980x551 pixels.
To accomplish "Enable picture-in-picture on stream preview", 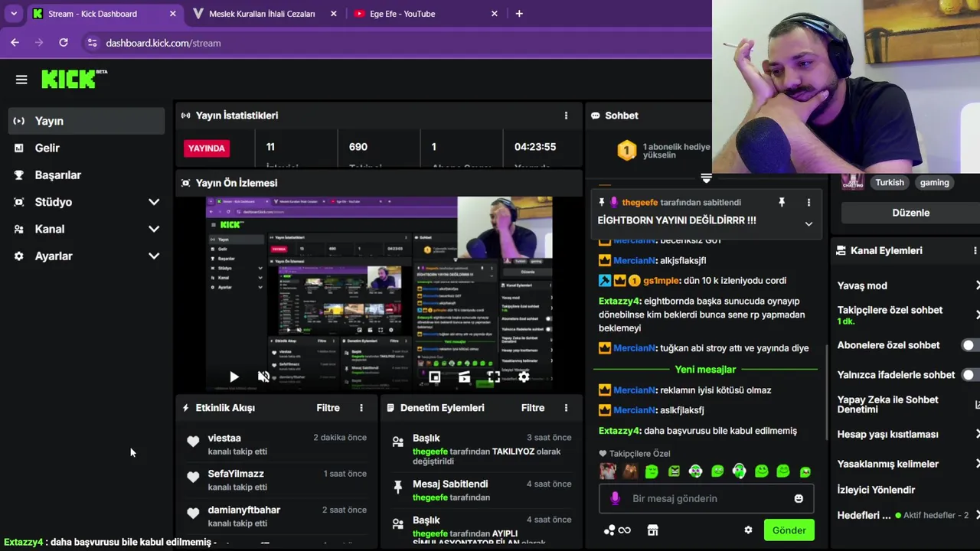I will [434, 377].
